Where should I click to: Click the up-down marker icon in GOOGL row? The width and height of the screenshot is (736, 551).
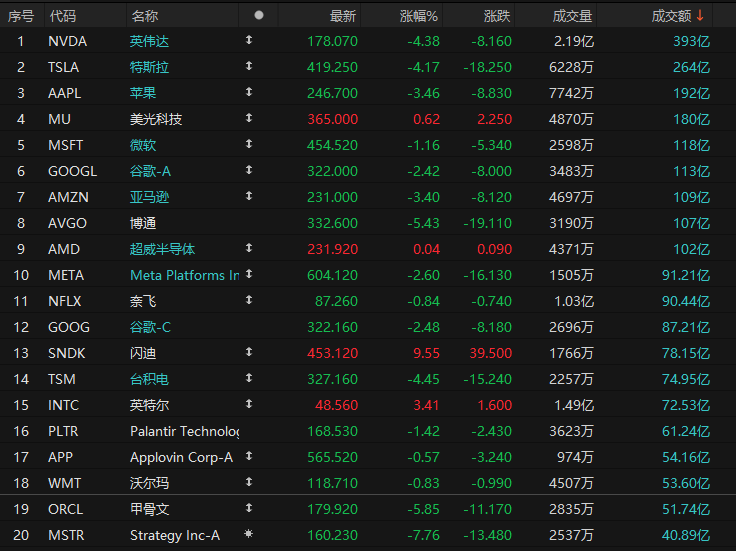(249, 170)
